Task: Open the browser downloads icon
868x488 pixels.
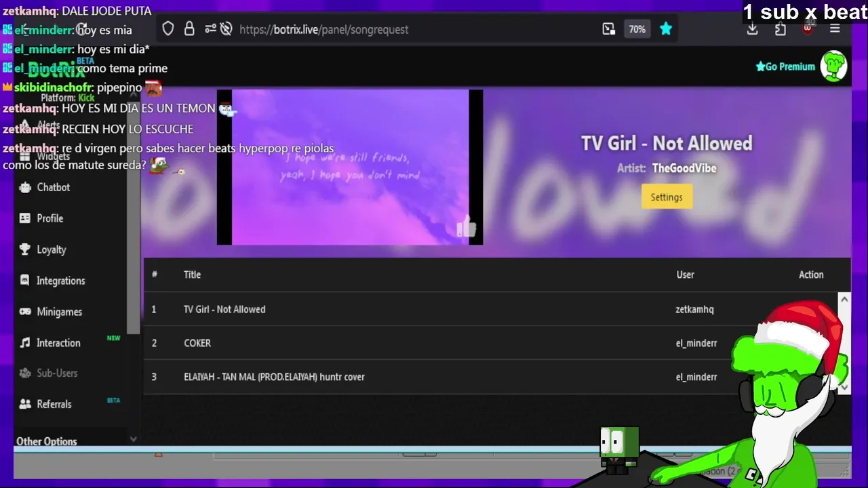Action: point(752,29)
